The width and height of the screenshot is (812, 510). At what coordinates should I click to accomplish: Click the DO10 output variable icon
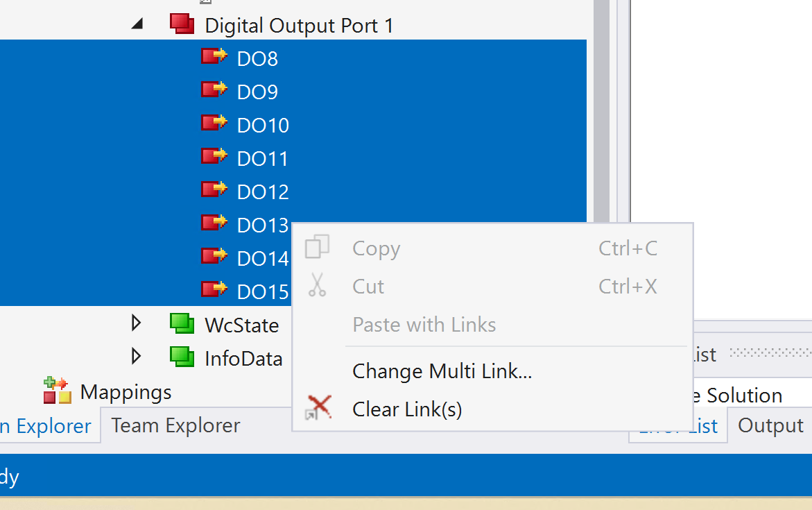[214, 124]
